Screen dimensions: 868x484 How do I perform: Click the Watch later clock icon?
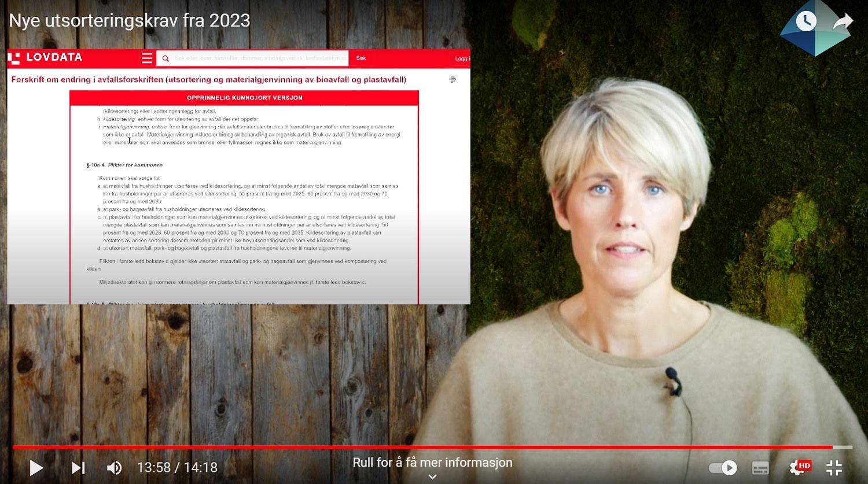click(x=806, y=22)
